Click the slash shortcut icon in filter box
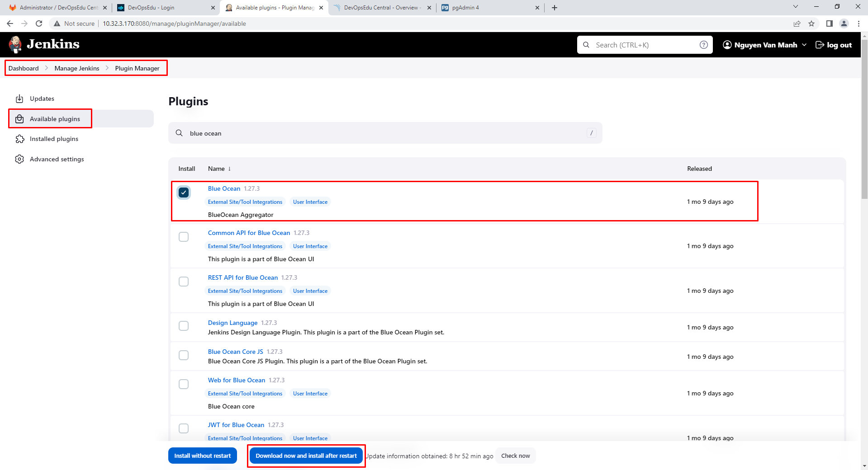 click(x=591, y=133)
